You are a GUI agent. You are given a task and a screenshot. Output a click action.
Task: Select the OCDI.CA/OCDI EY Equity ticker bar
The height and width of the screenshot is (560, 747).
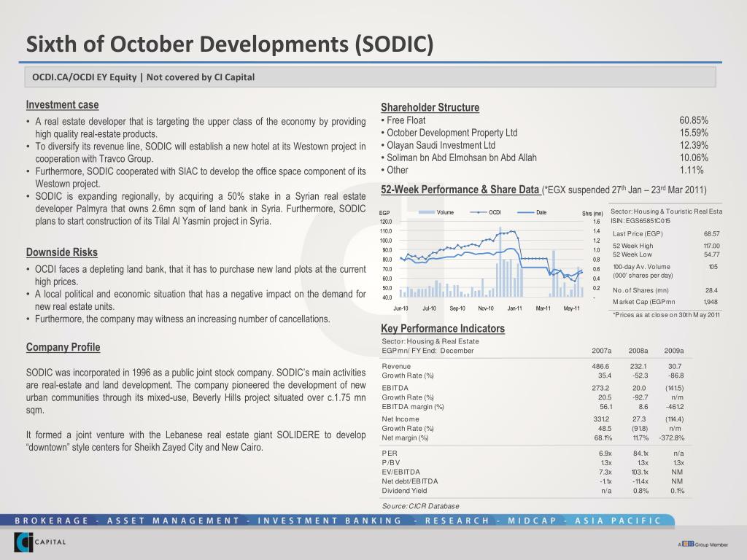click(x=370, y=77)
